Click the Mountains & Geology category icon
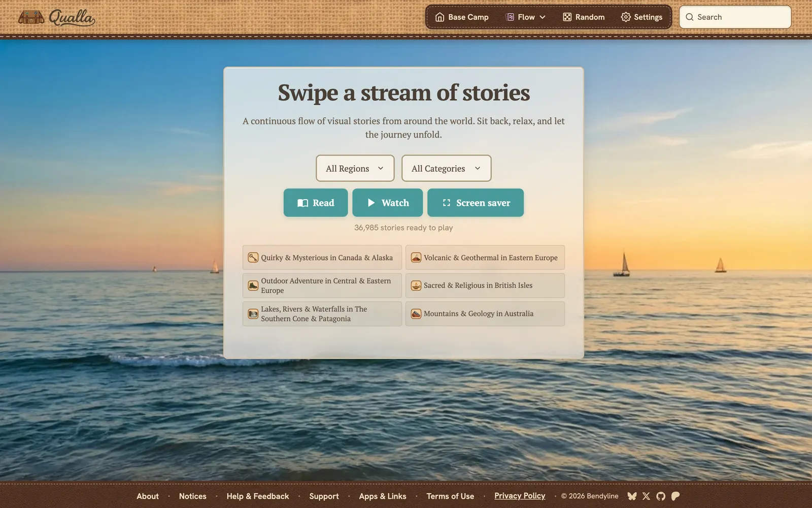Screen dimensions: 812x508 (x=416, y=314)
